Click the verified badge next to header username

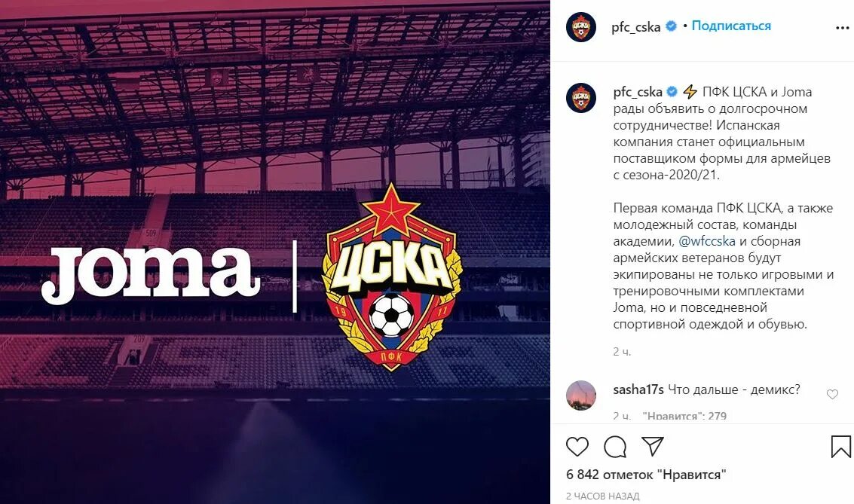[671, 26]
